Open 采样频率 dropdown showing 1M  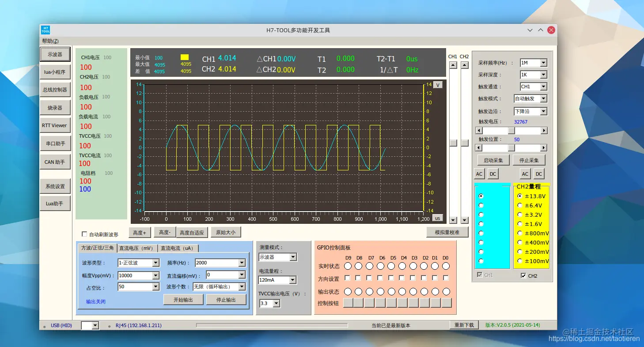pyautogui.click(x=544, y=63)
